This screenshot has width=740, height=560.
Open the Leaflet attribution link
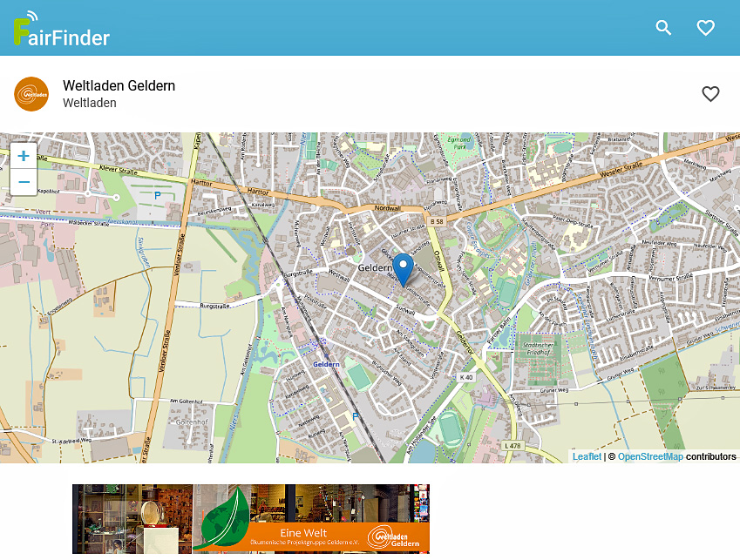(587, 456)
